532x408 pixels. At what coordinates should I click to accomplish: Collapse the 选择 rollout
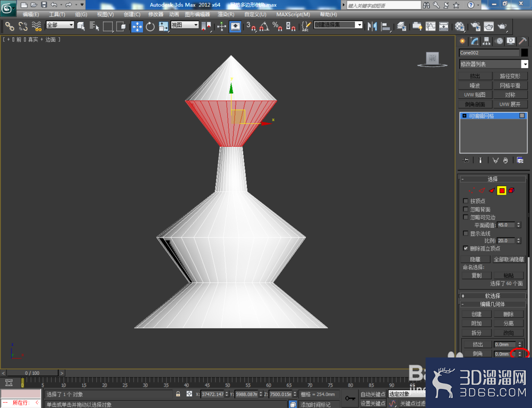coord(492,179)
